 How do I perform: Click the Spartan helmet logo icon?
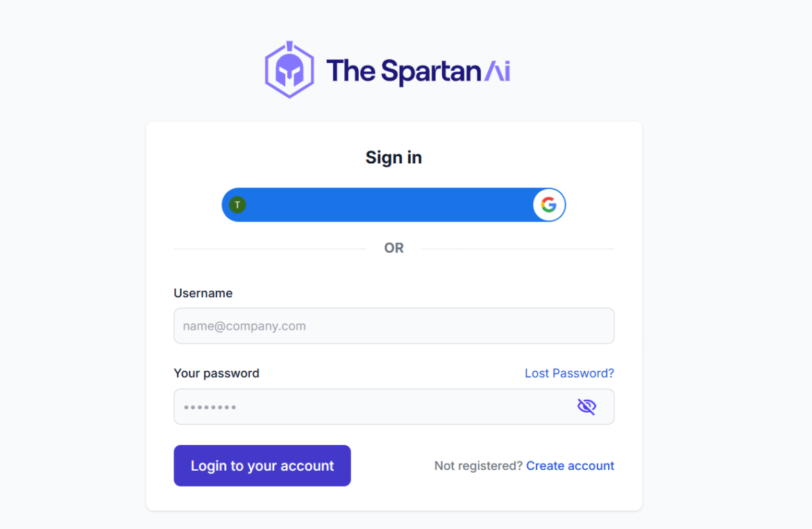[x=289, y=70]
